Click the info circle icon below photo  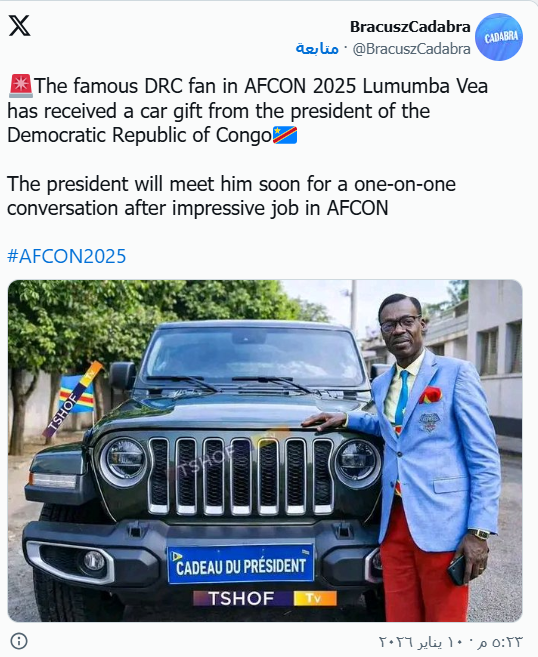[x=19, y=641]
